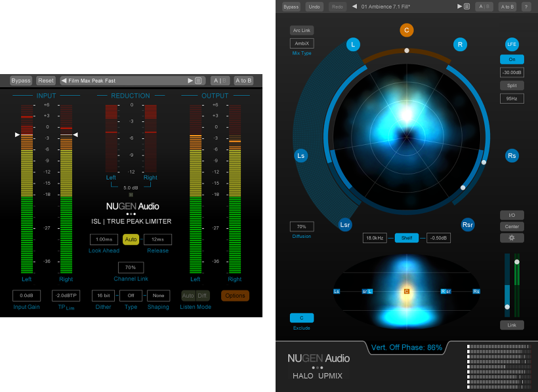Screen dimensions: 538x392
Task: Toggle A|B compare in ISL limiter
Action: click(220, 81)
